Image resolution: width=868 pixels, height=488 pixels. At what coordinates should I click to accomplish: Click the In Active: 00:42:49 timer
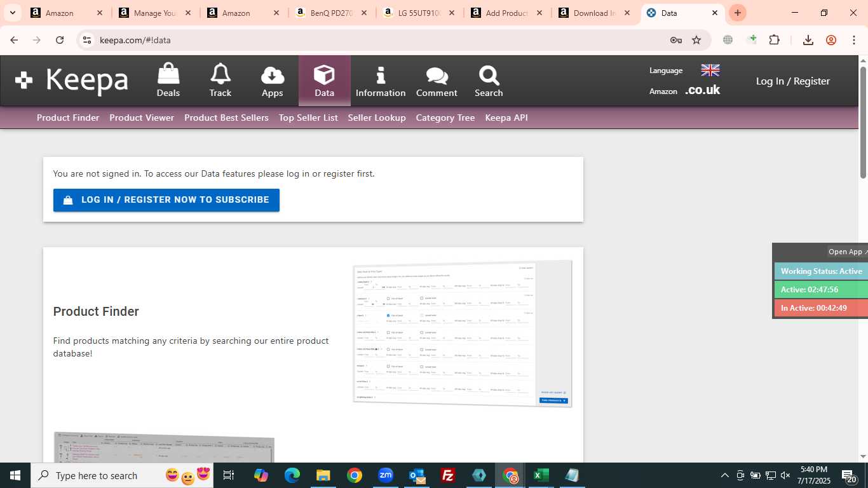pos(821,308)
